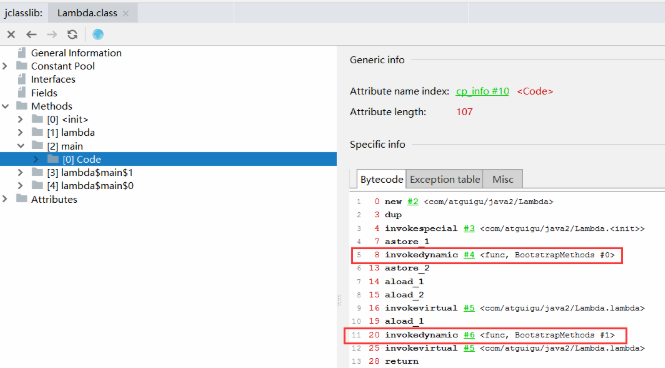The width and height of the screenshot is (665, 368).
Task: Open the web browser globe icon
Action: click(x=98, y=34)
